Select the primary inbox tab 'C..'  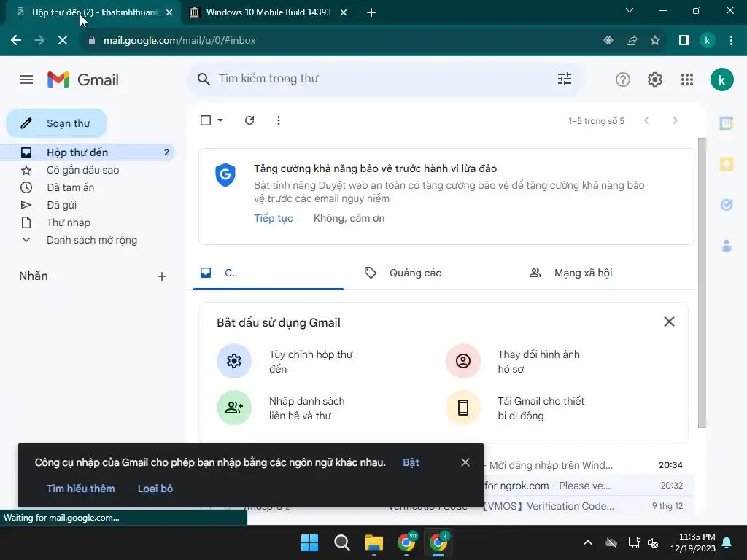coord(268,273)
